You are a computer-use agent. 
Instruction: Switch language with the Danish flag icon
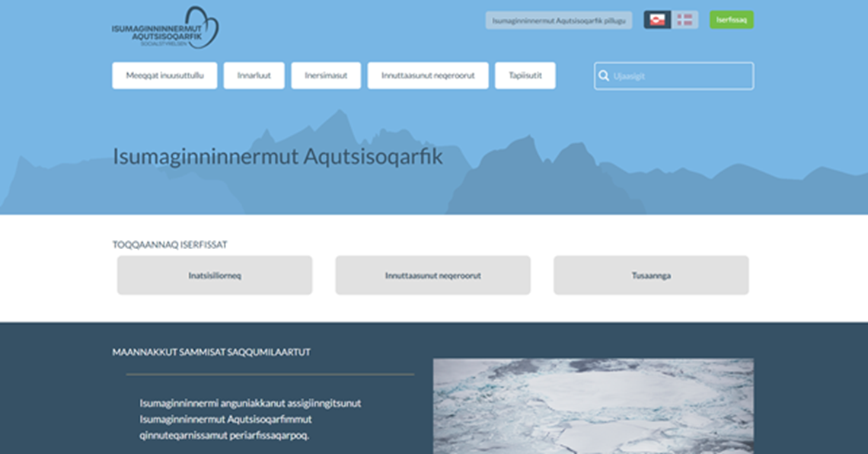pos(685,20)
